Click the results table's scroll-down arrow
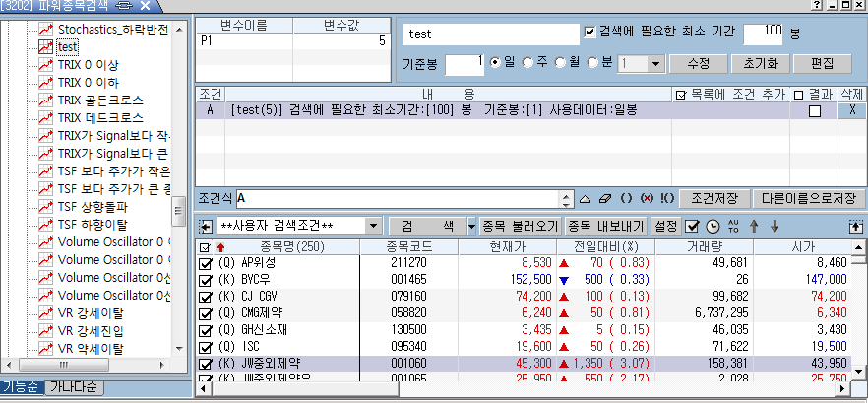Viewport: 868px width, 403px height. tap(858, 371)
